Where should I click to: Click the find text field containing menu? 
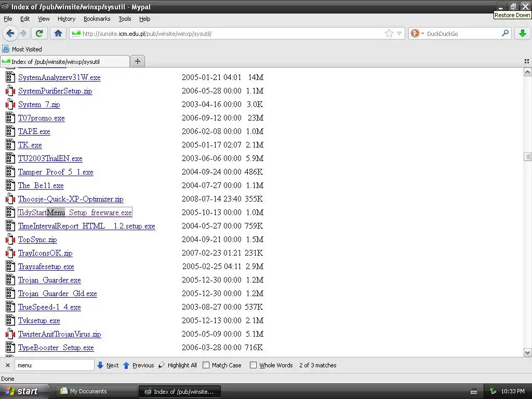coord(54,365)
